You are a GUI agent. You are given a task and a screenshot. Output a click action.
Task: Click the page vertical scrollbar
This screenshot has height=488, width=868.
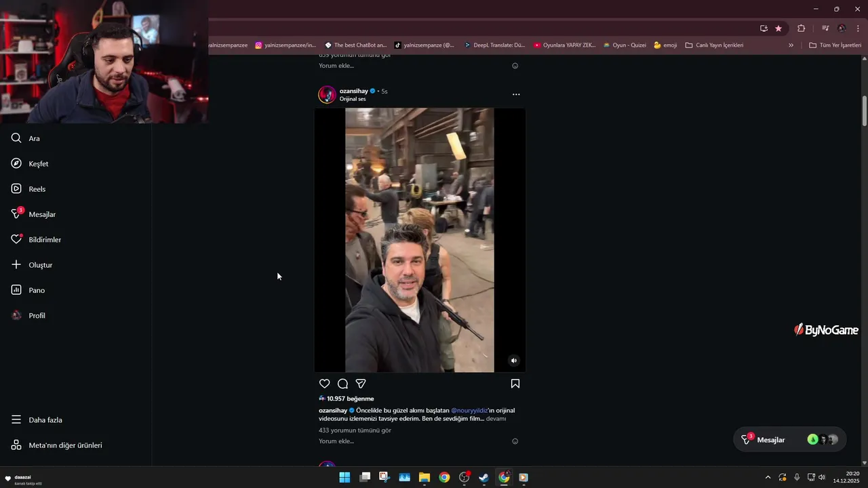865,110
